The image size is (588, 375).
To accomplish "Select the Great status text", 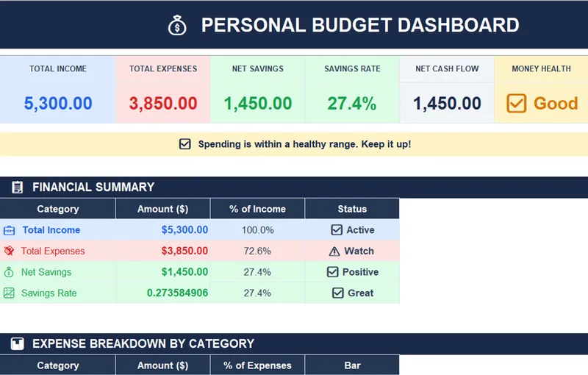I will pos(361,293).
